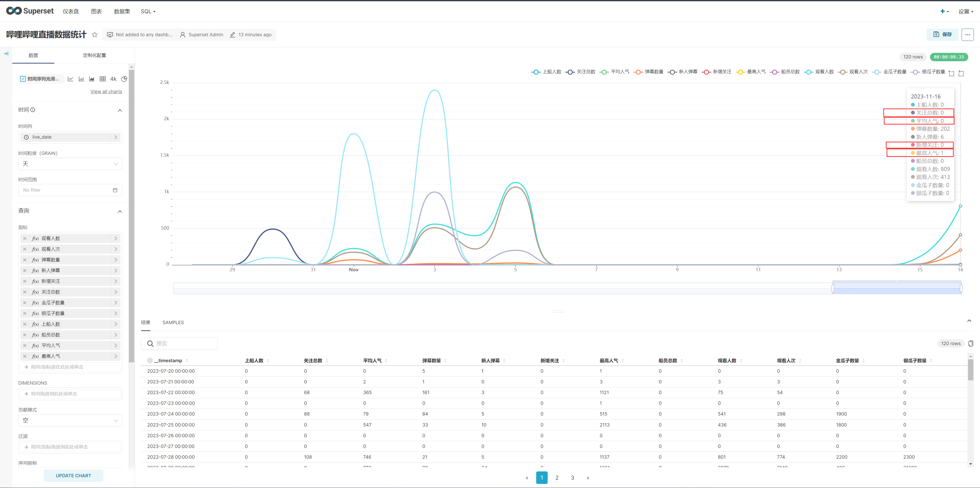Click the No filter time range field
Viewport: 980px width, 488px height.
[70, 190]
